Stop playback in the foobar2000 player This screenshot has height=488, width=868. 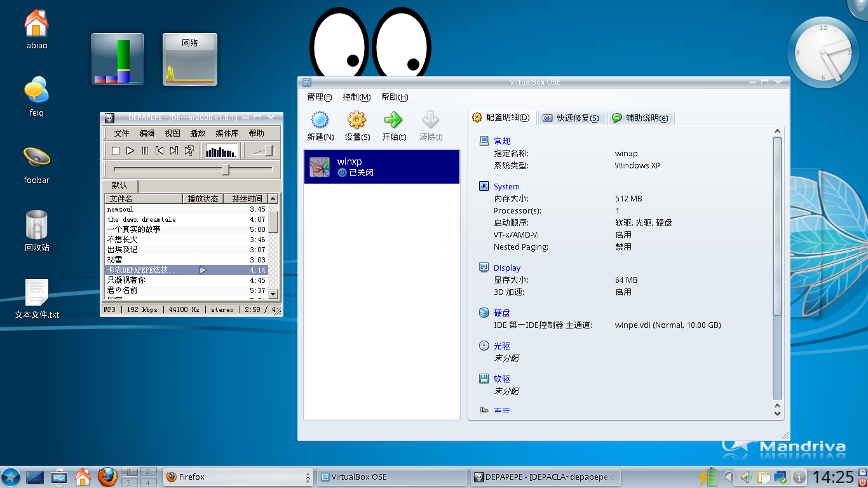pyautogui.click(x=116, y=151)
